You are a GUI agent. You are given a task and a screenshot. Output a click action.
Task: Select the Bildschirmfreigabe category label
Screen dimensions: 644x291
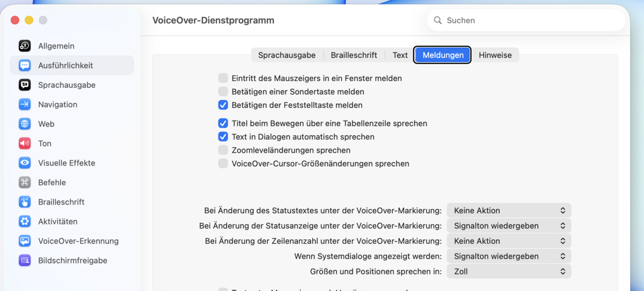72,260
